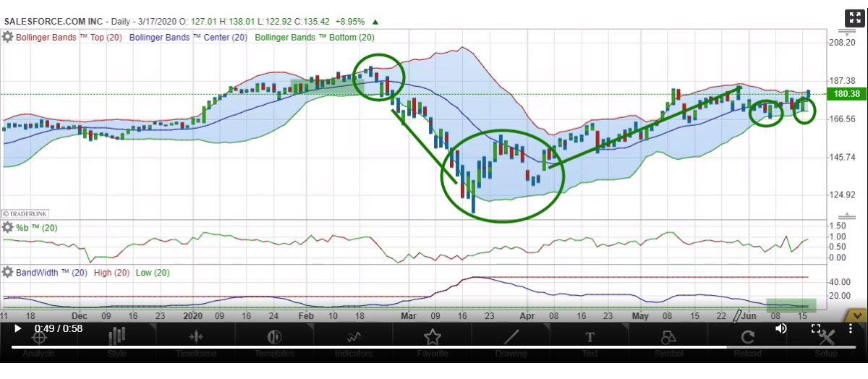Click the High (20) legend label
The image size is (868, 379).
coord(112,272)
